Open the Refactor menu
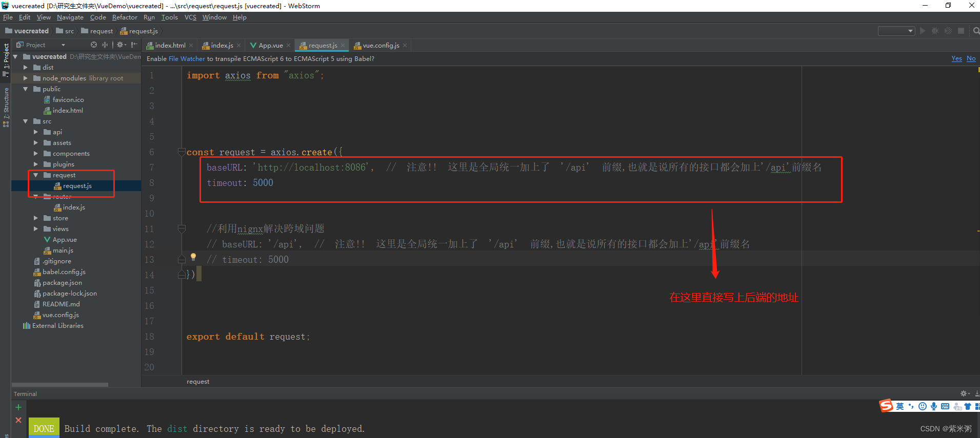Image resolution: width=980 pixels, height=438 pixels. click(125, 17)
